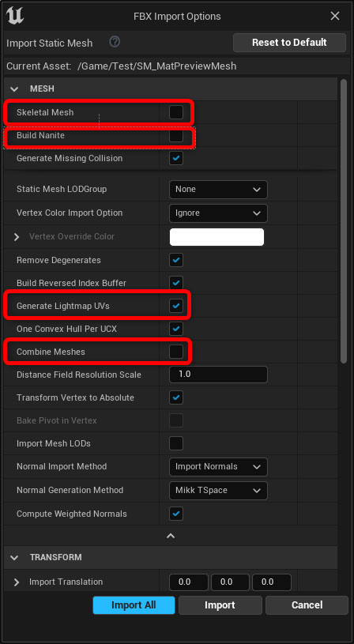Open Static Mesh LODGroup dropdown
Screen dimensions: 354x644
click(218, 190)
